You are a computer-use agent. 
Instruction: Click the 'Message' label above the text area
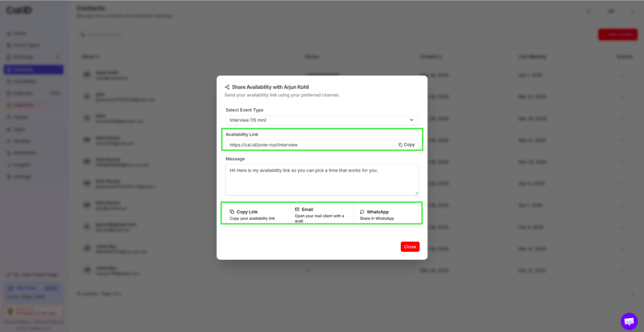[x=235, y=159]
